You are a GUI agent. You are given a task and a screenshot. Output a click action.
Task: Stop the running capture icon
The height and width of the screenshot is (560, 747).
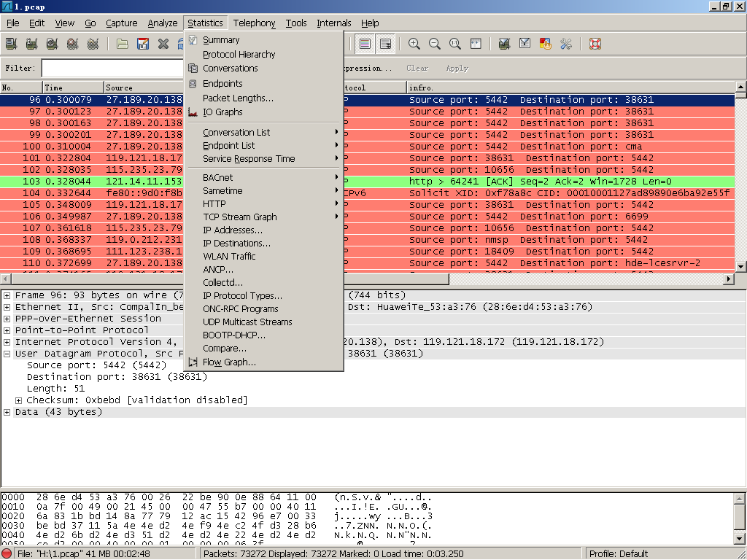(x=72, y=44)
